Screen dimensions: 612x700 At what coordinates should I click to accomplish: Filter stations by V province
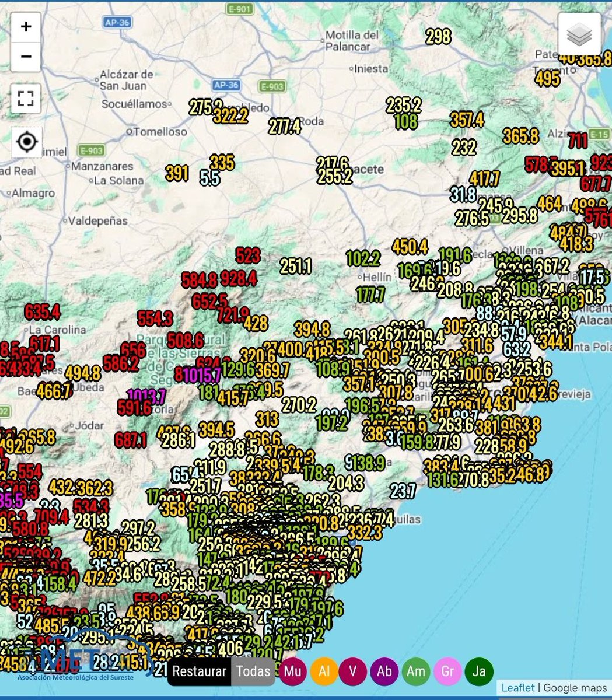tap(353, 671)
